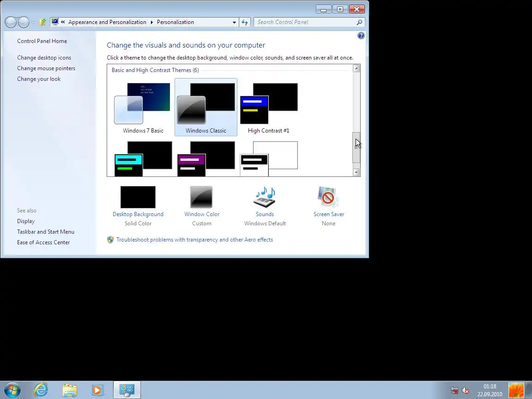Pick the white high contrast theme thumbnail
Viewport: 532px width, 399px height.
click(268, 159)
